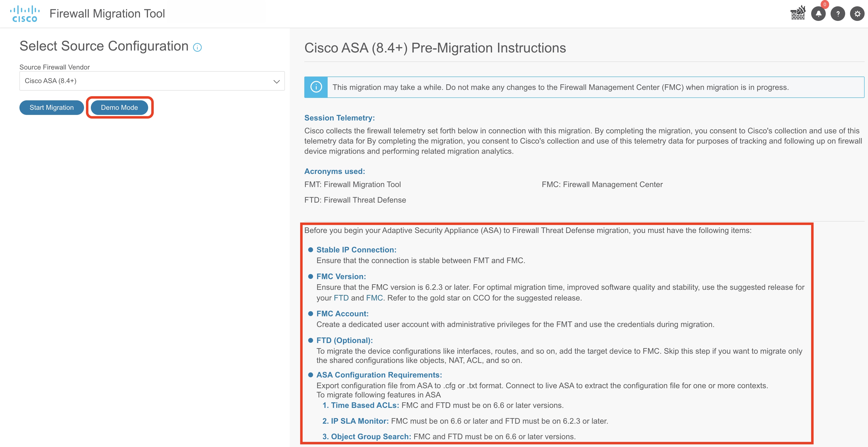Open the settings gear icon
The height and width of the screenshot is (447, 868).
857,14
